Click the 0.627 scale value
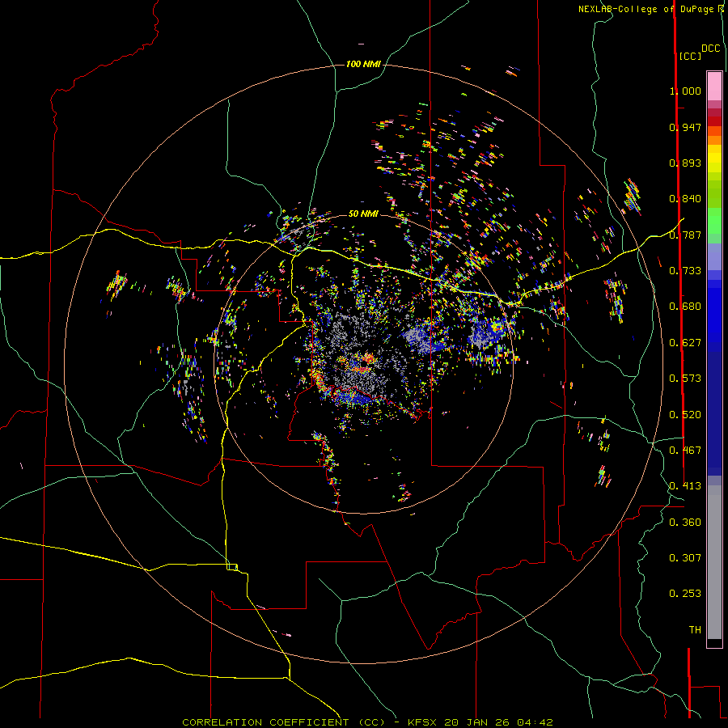Viewport: 728px width, 728px height. [x=685, y=343]
